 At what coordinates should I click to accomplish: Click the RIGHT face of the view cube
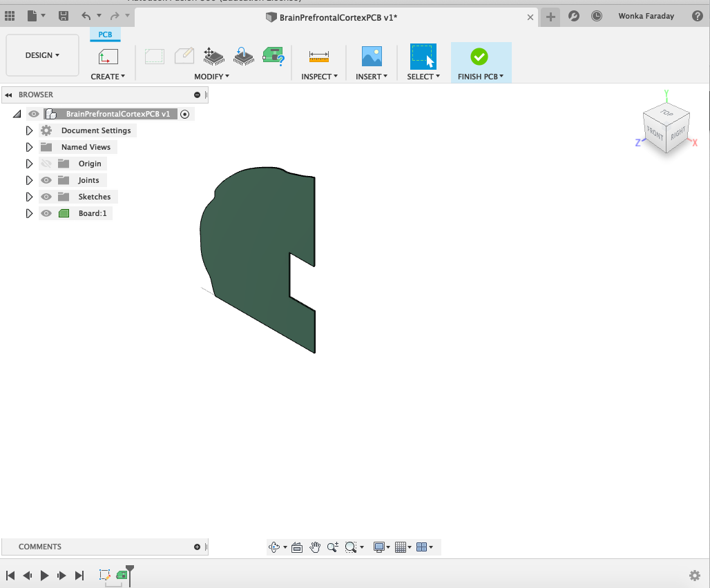(678, 133)
